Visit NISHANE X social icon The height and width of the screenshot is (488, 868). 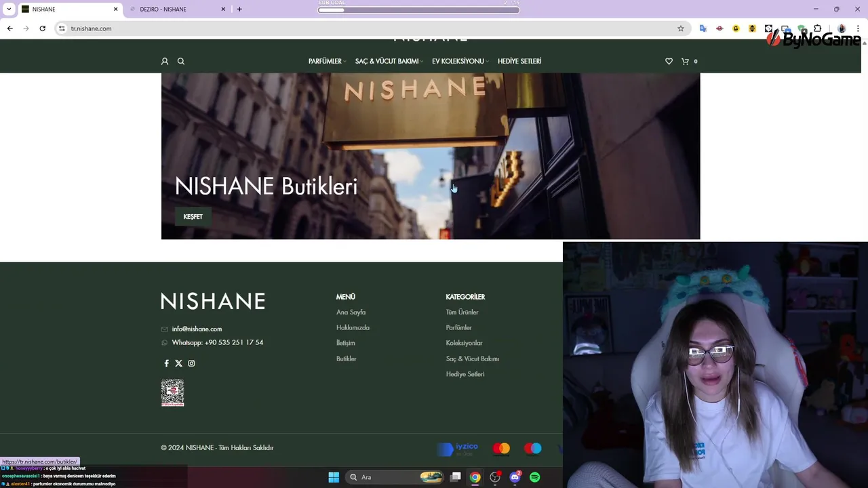179,363
